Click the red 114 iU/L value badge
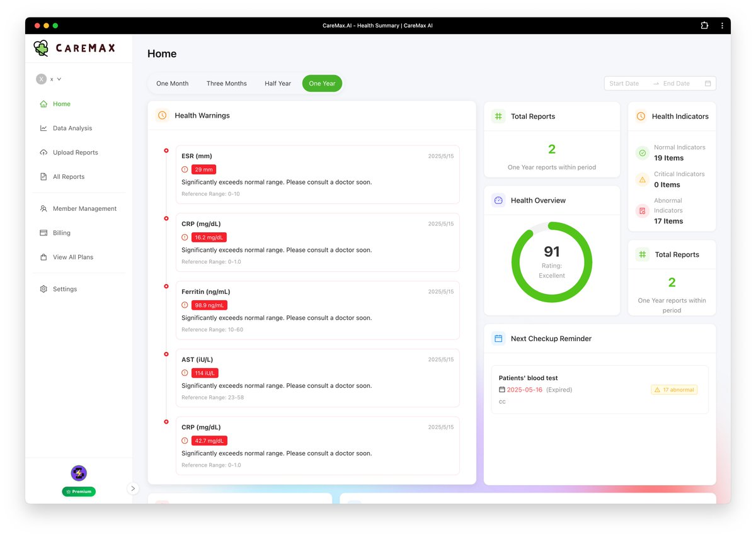 [x=205, y=373]
